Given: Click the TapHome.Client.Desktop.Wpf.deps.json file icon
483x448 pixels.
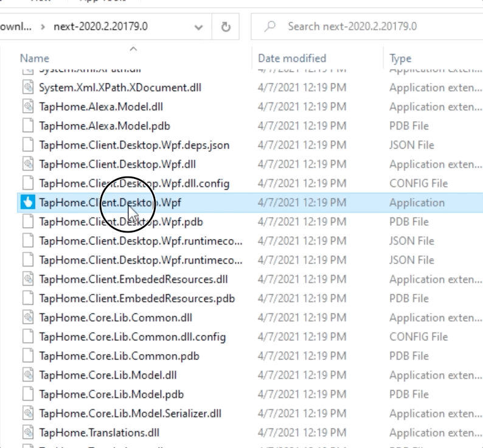Looking at the screenshot, I should pos(28,145).
